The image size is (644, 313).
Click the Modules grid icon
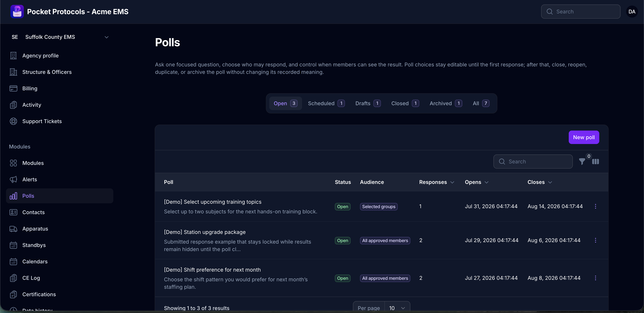[13, 163]
